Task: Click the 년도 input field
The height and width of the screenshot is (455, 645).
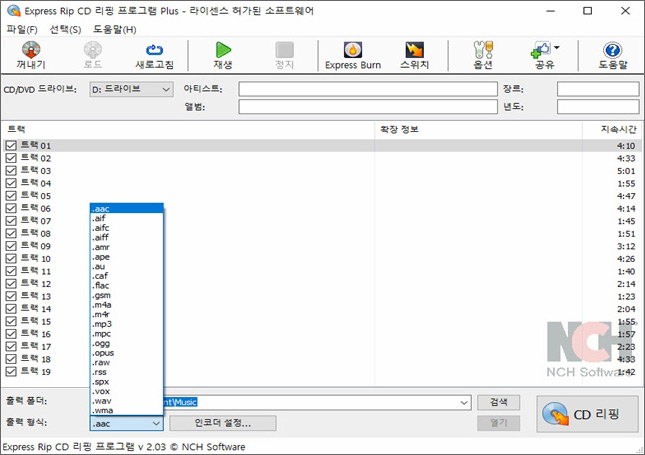Action: tap(598, 107)
